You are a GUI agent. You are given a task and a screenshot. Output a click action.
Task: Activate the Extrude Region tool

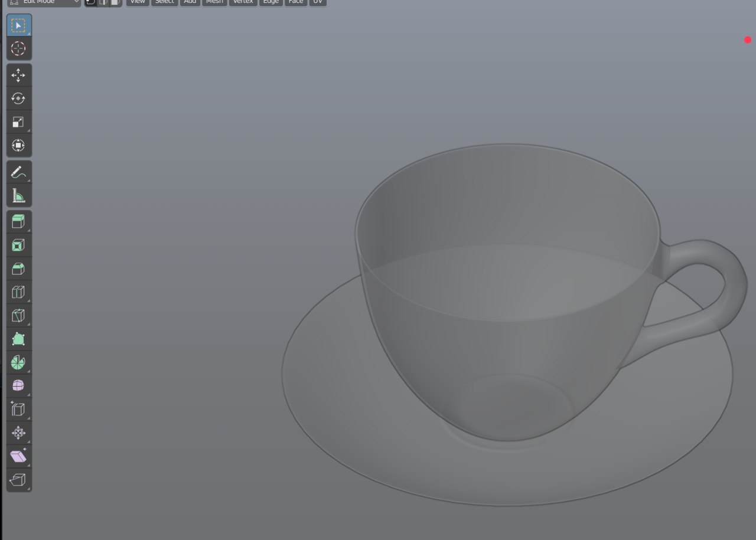18,222
